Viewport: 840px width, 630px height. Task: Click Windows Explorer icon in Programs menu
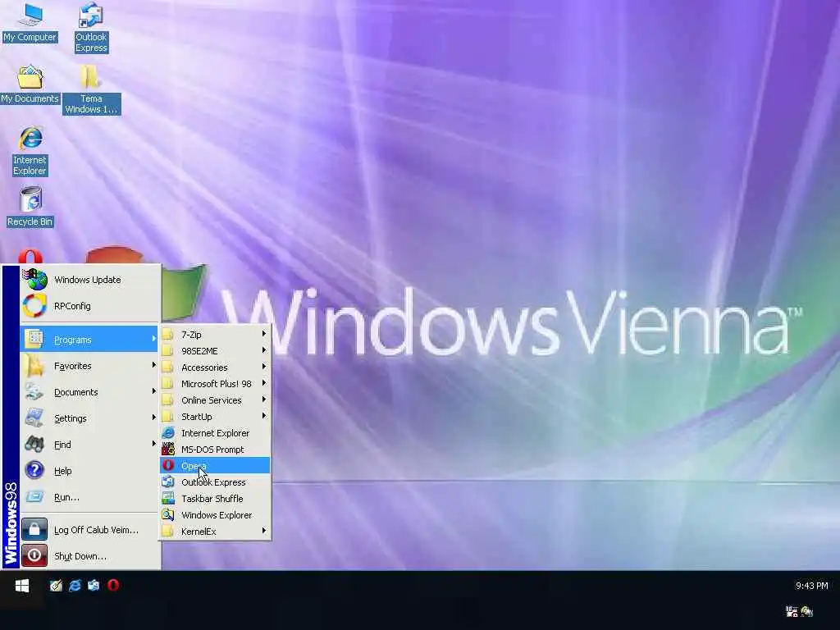click(x=168, y=515)
